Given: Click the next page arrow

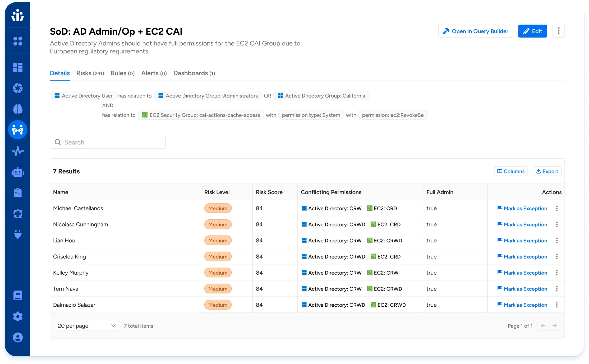Looking at the screenshot, I should coord(554,326).
